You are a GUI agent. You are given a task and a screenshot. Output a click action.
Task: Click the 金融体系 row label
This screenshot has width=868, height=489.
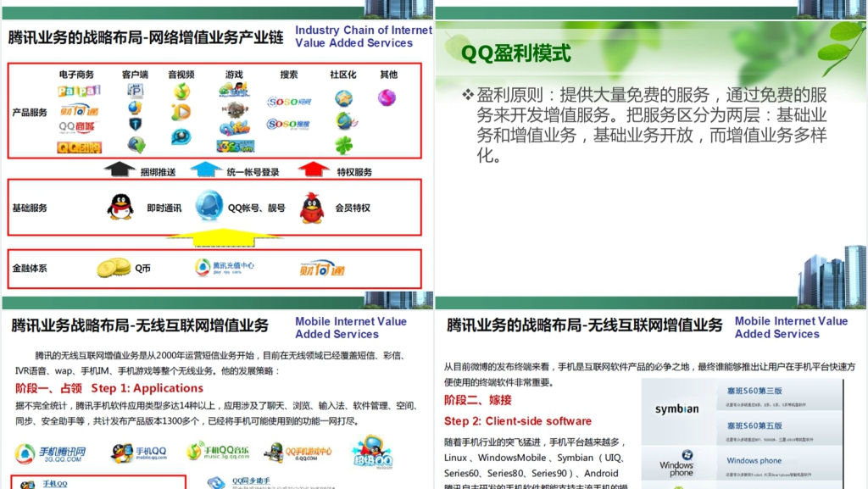click(x=30, y=269)
